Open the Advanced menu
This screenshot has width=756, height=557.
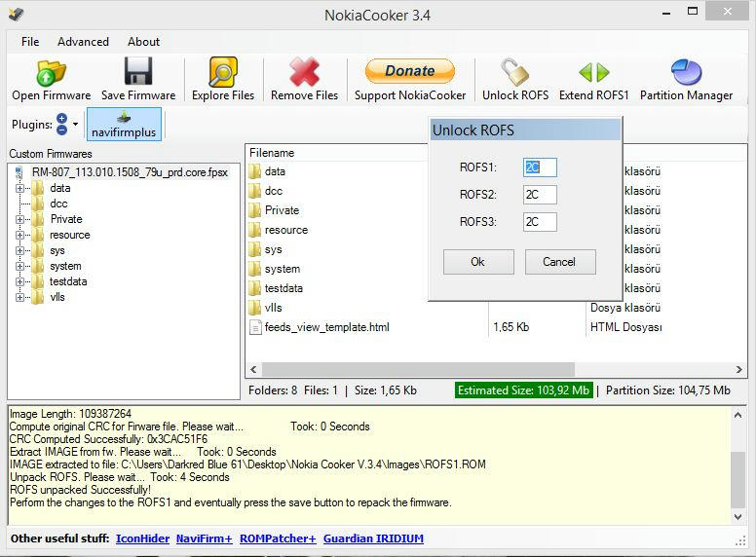pos(83,42)
